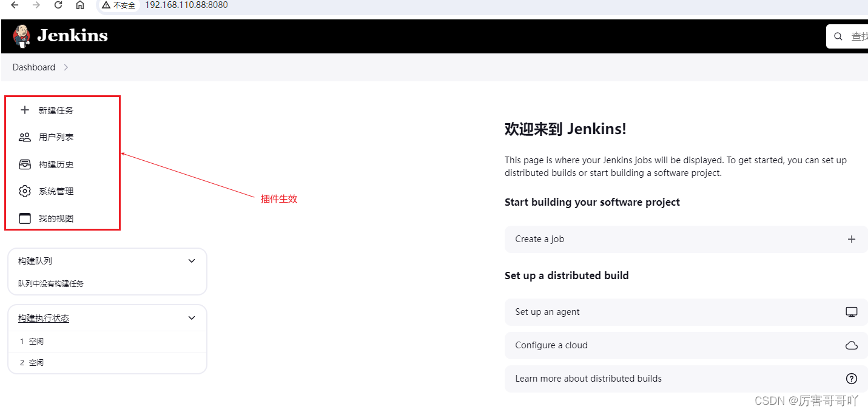Click the question mark icon for distributed builds
Image resolution: width=868 pixels, height=412 pixels.
pos(852,378)
